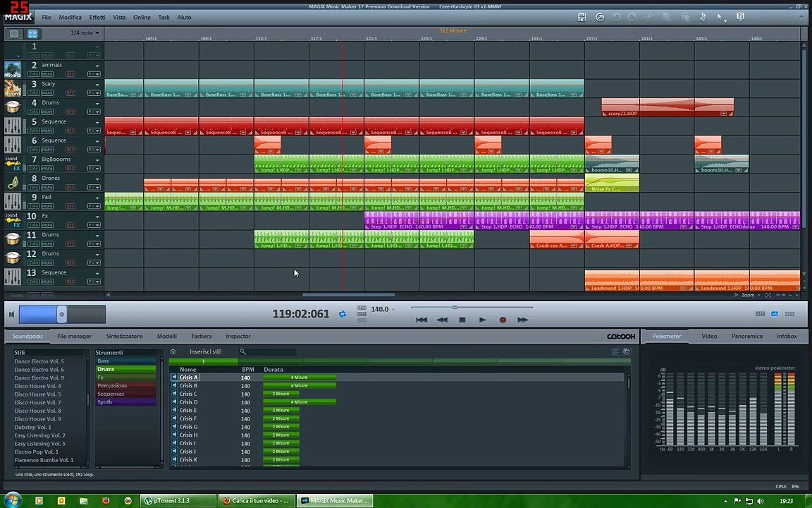This screenshot has width=812, height=508.
Task: Mute track 10 Fx
Action: (x=47, y=225)
